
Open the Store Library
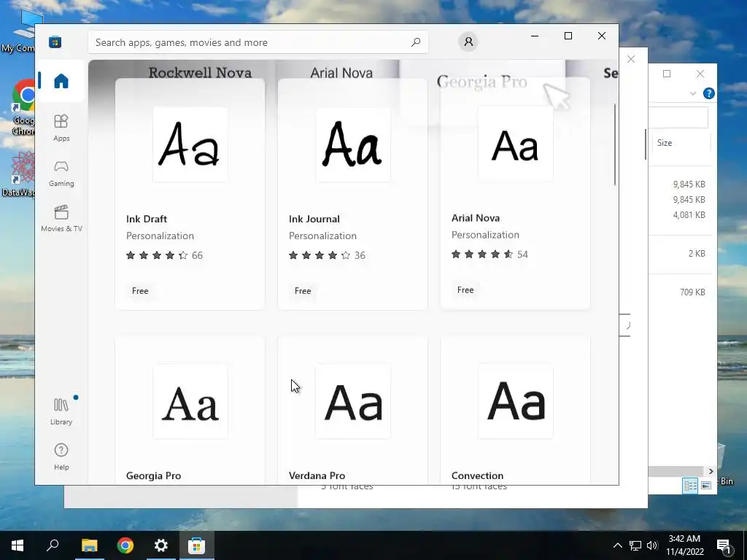tap(61, 411)
